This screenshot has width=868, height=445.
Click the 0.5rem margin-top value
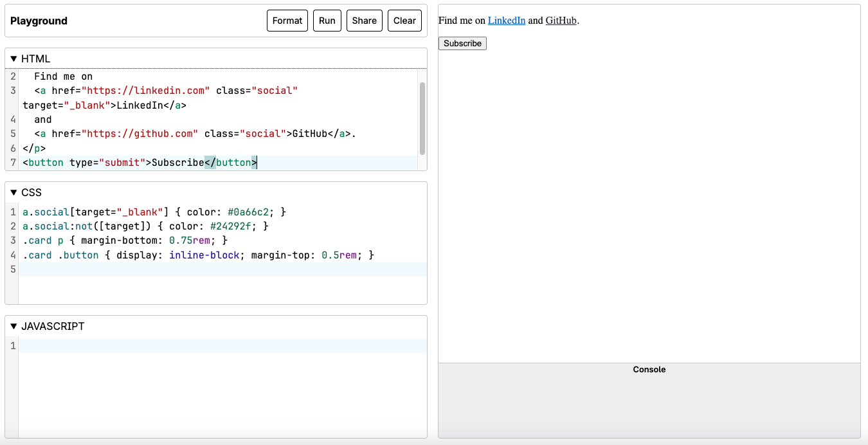(339, 255)
